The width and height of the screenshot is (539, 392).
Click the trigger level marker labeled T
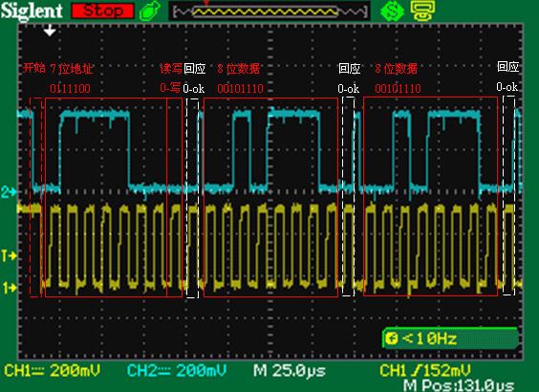pyautogui.click(x=9, y=255)
